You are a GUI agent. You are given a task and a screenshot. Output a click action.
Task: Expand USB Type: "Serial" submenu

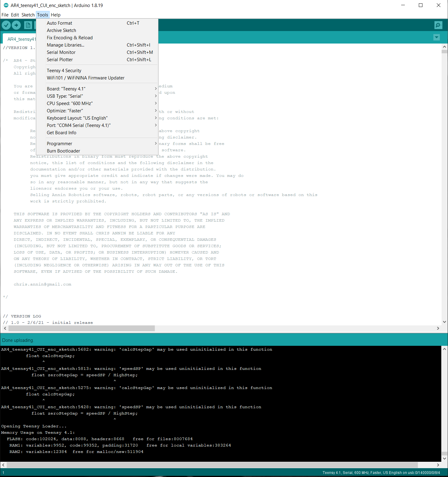tap(97, 96)
